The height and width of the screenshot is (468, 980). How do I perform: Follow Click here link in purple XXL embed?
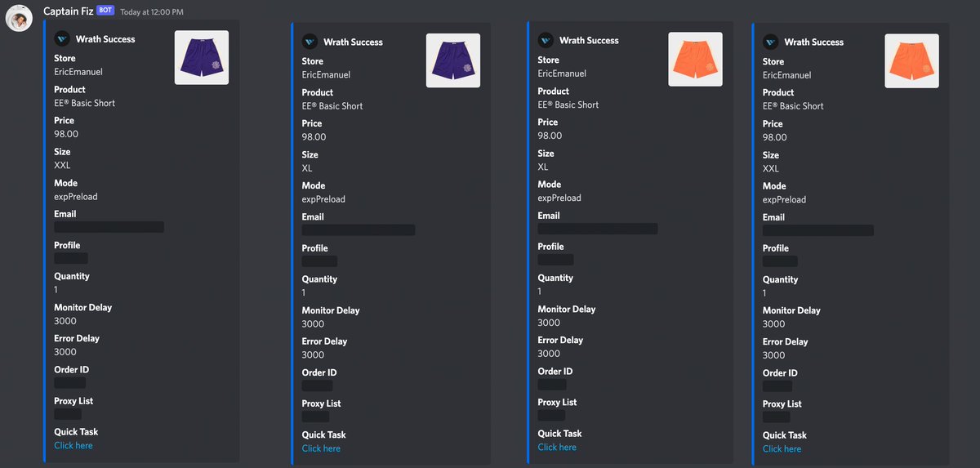point(73,445)
